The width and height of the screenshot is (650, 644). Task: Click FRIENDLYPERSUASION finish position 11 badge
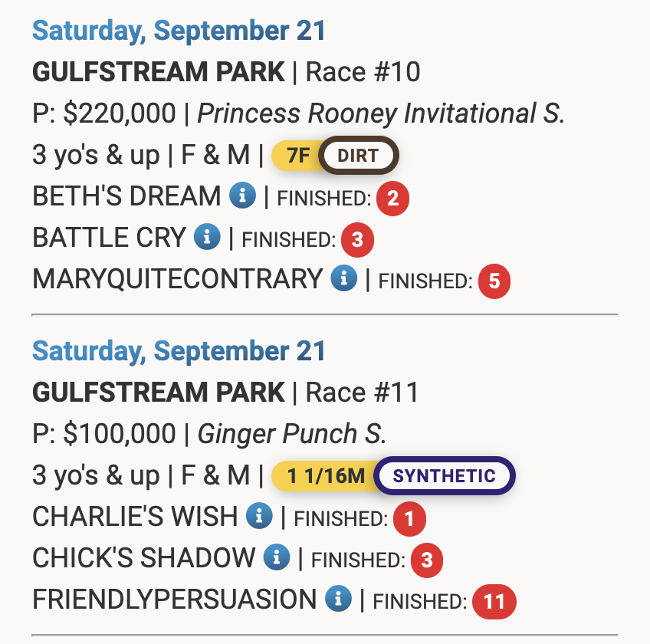tap(494, 602)
